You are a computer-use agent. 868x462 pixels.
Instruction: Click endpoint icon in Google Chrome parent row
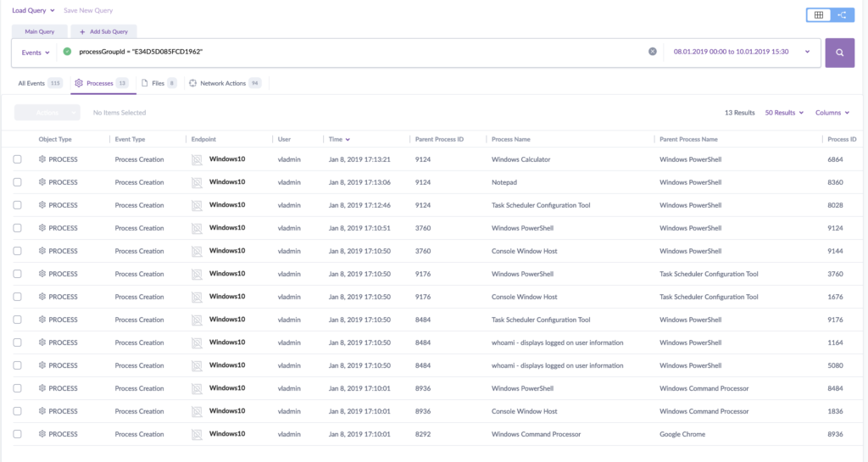(197, 434)
